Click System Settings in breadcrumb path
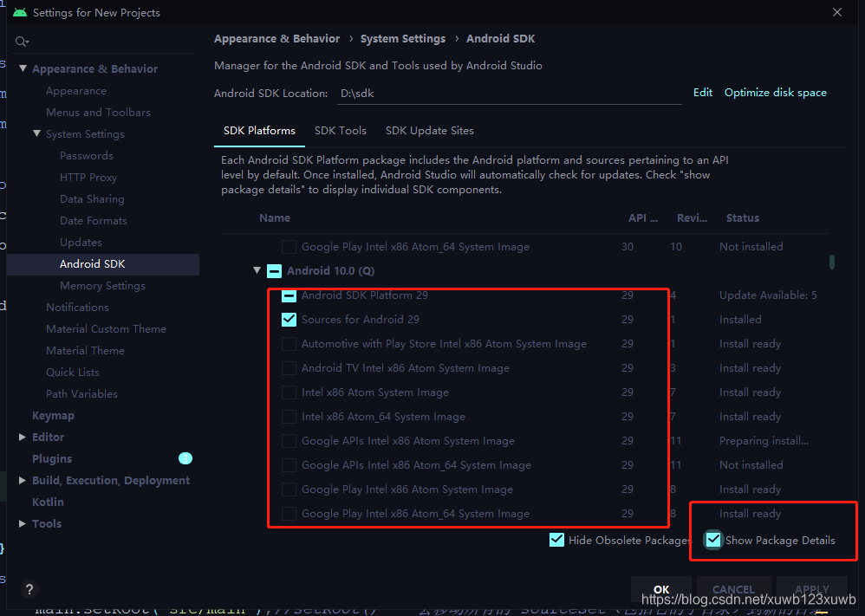Screen dimensions: 865x616 (x=403, y=39)
